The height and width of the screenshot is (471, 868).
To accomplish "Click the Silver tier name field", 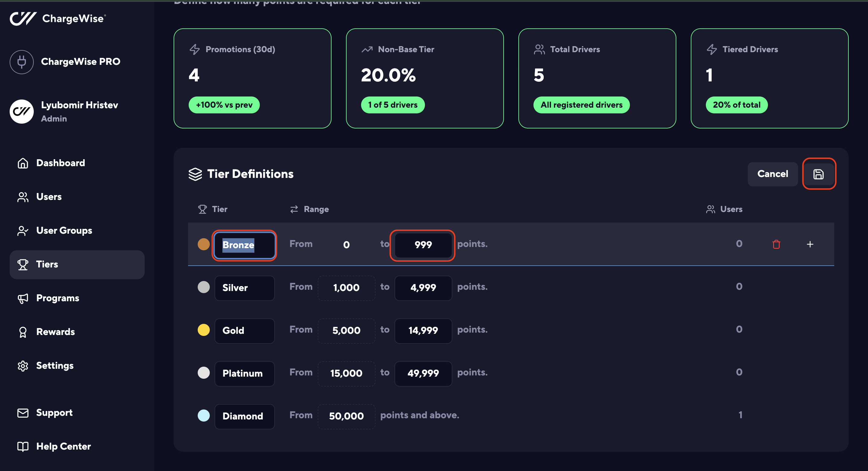I will click(244, 288).
